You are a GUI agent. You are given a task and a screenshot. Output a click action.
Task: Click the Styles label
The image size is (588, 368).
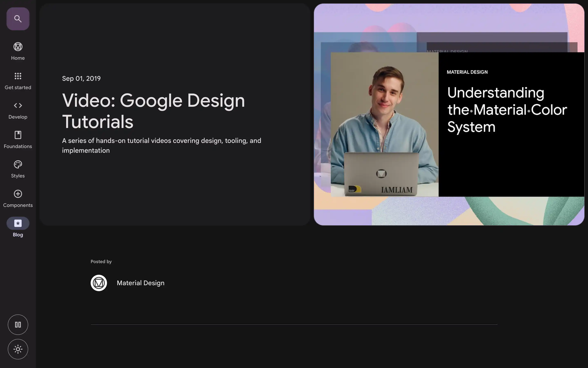click(18, 176)
